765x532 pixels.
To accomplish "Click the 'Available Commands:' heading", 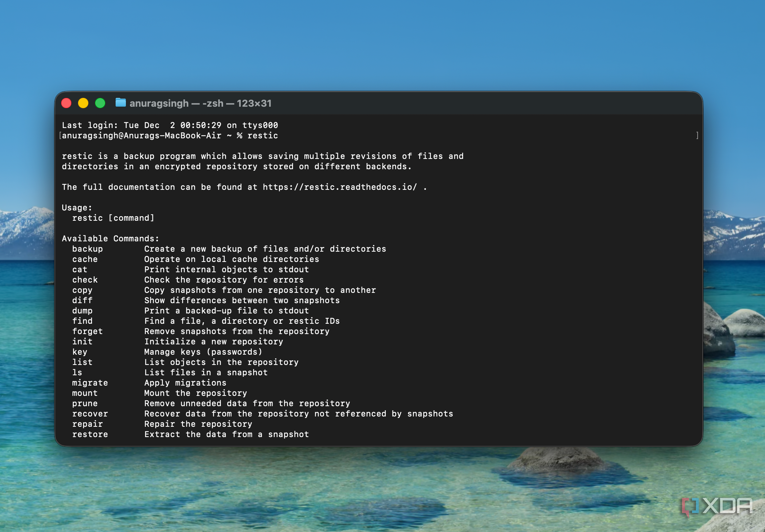I will [110, 239].
